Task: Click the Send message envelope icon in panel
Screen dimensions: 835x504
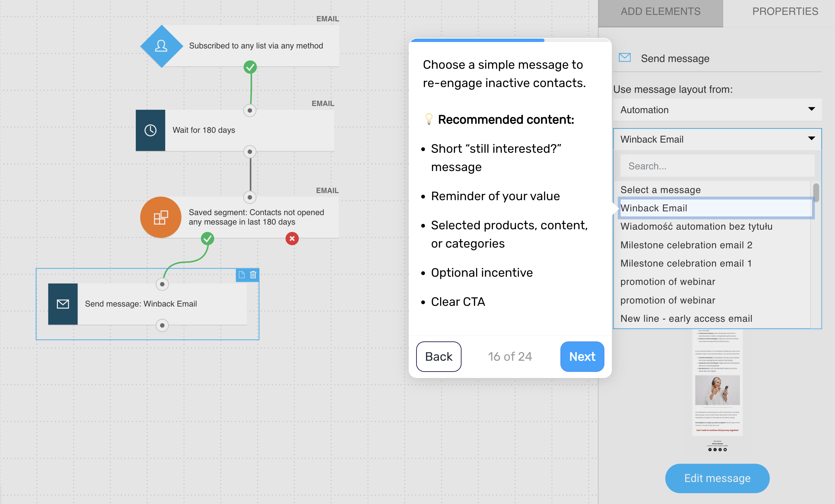Action: tap(624, 58)
